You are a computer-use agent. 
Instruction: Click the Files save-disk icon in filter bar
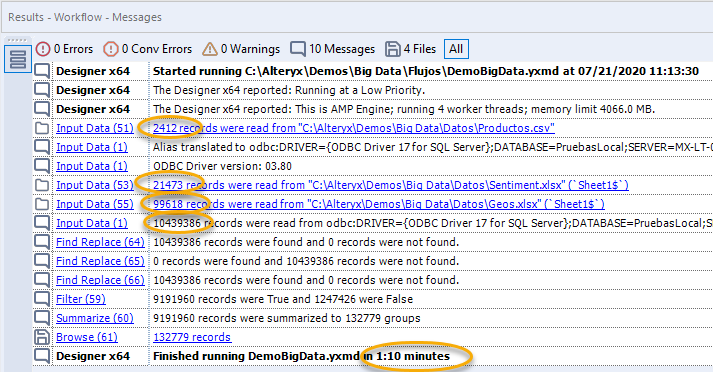click(x=392, y=49)
